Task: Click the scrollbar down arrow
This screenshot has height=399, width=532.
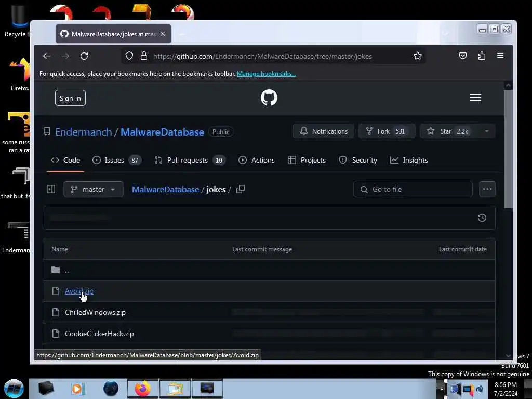Action: click(508, 356)
